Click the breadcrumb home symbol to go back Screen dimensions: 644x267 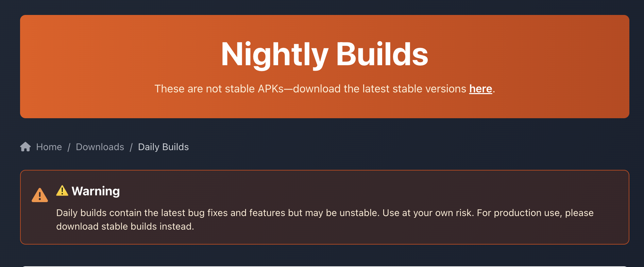(25, 147)
